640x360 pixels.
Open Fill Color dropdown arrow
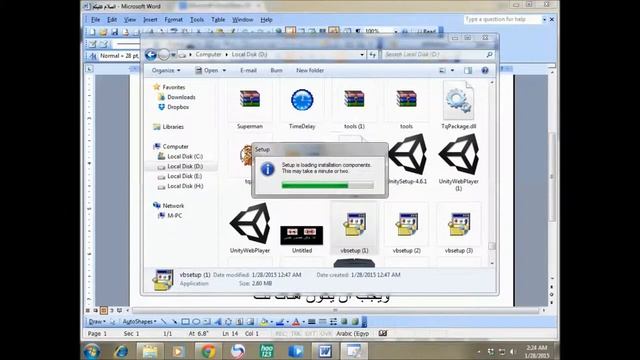(x=271, y=322)
